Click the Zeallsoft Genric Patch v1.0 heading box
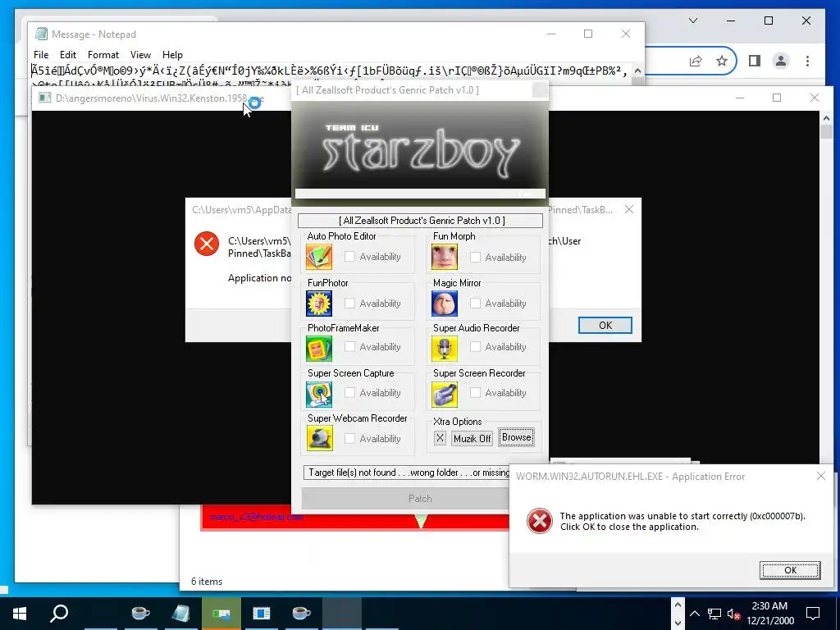Screen dimensions: 840x630 pyautogui.click(x=420, y=220)
